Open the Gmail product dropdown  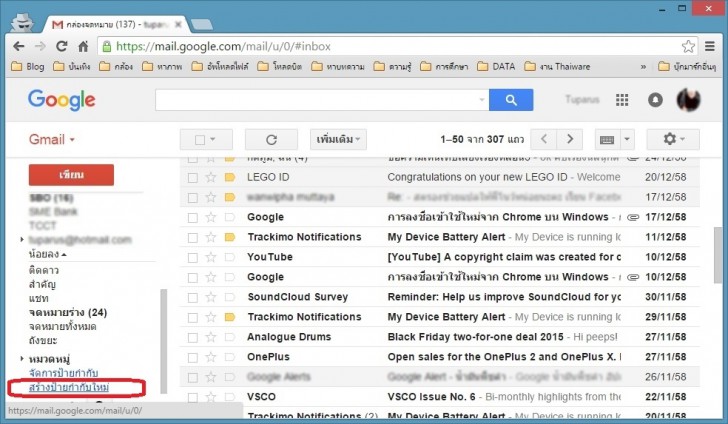(x=52, y=139)
